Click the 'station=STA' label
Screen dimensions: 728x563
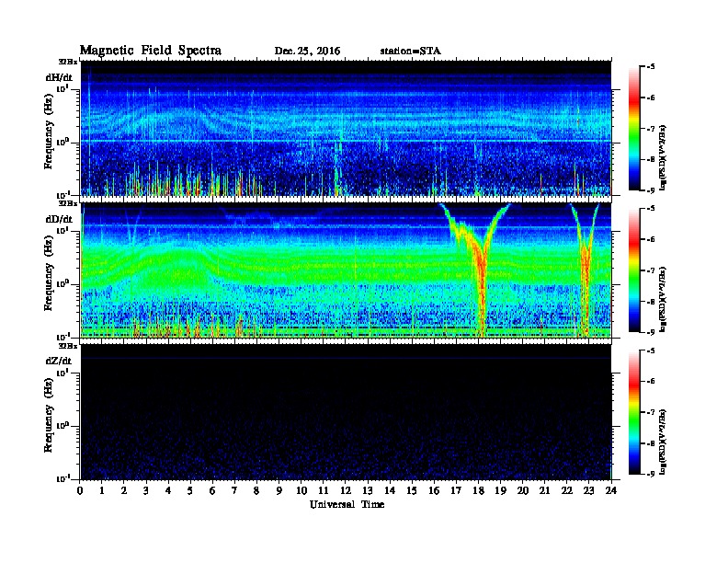(x=411, y=52)
